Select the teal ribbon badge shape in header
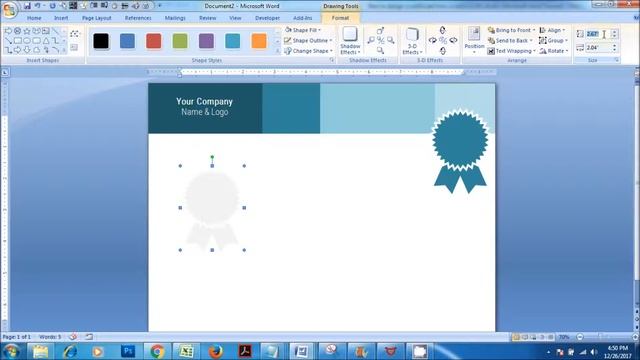The image size is (640, 360). [x=460, y=150]
